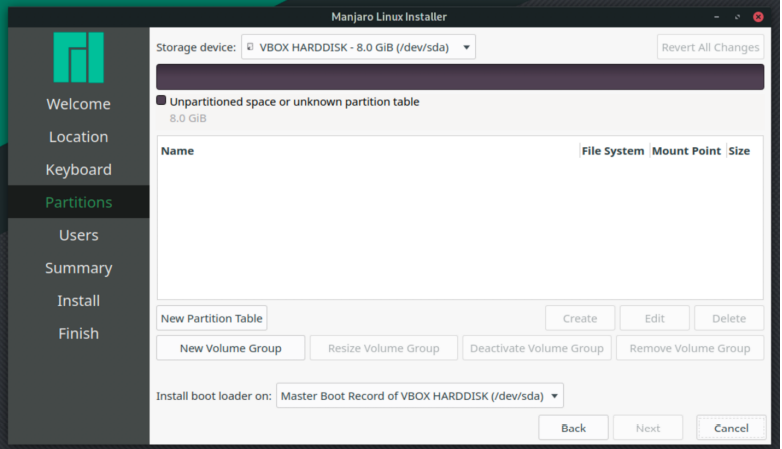
Task: Open the Users step in sidebar
Action: click(78, 235)
